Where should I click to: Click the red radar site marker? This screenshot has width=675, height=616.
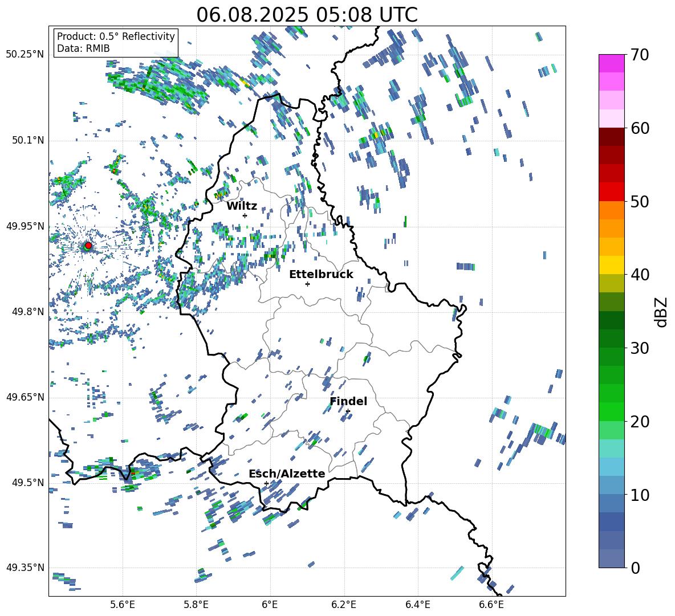[x=88, y=246]
